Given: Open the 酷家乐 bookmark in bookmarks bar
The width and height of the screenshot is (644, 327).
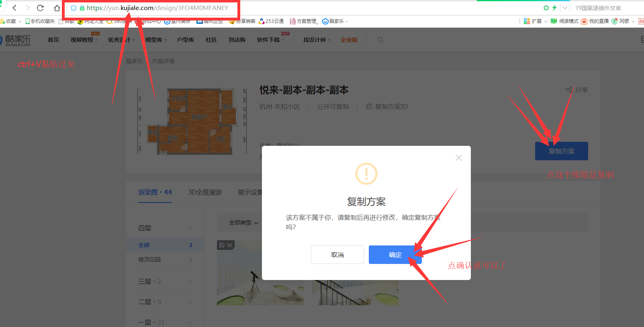Looking at the screenshot, I should (335, 21).
